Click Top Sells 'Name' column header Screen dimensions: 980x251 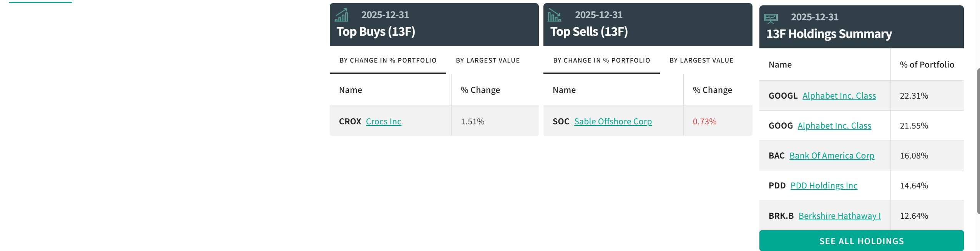point(564,90)
